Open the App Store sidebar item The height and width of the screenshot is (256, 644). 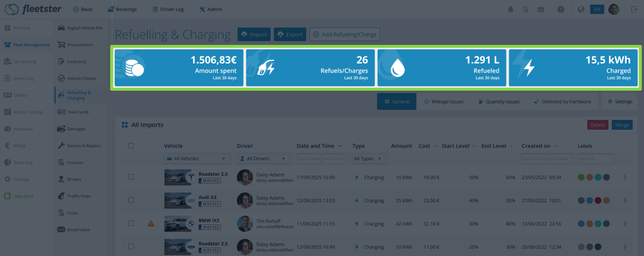19,196
